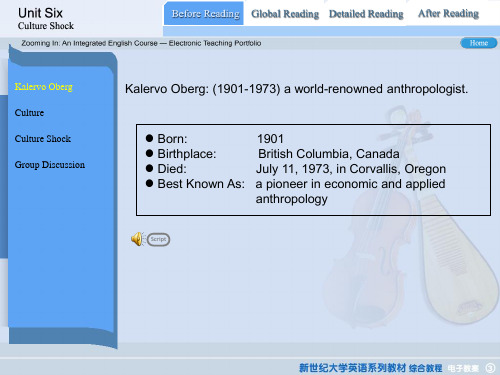Click the Culture Shock subtitle in header
500x375 pixels.
[x=46, y=26]
